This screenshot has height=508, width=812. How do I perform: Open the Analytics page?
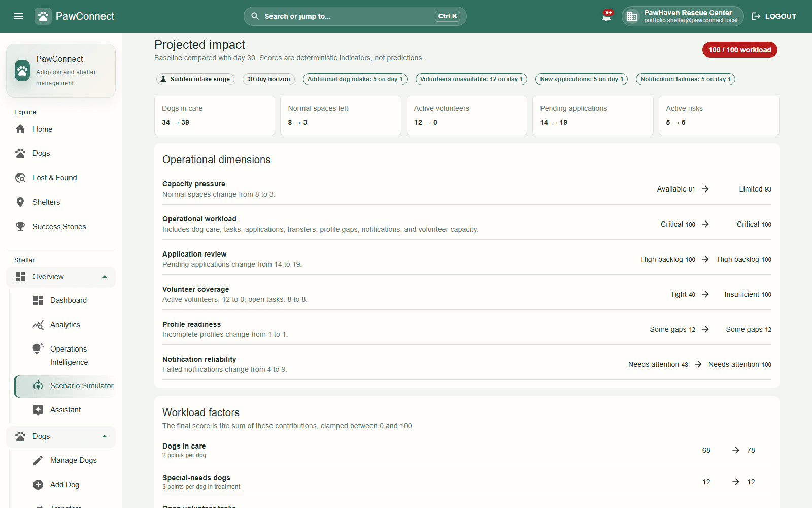[x=65, y=325]
